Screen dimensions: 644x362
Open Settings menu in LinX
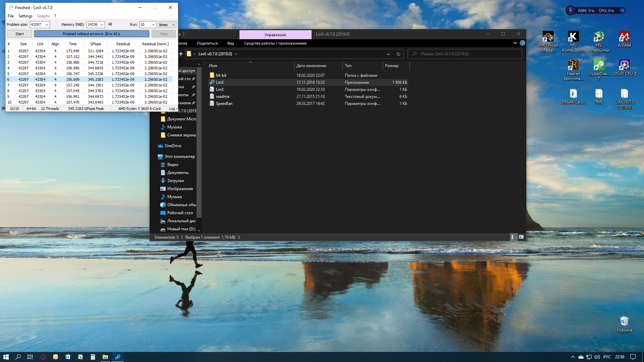(25, 16)
